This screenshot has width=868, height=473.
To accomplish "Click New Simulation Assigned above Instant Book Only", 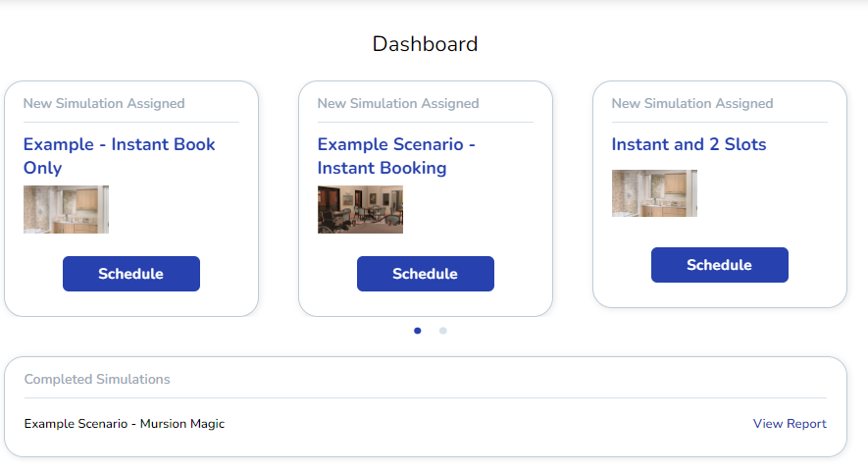I will 104,103.
